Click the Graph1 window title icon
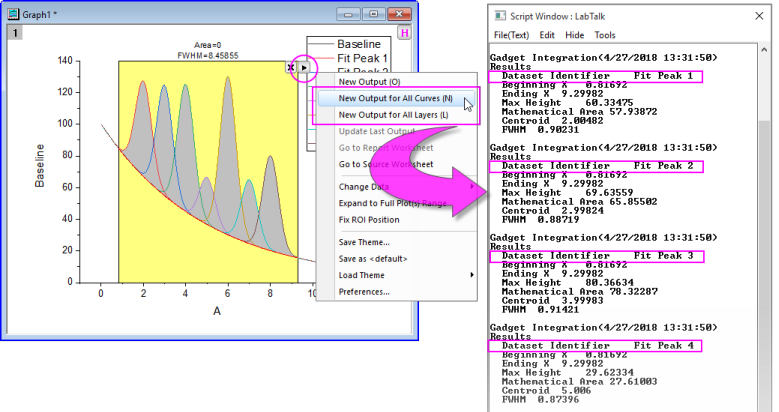The height and width of the screenshot is (412, 779). (x=14, y=14)
